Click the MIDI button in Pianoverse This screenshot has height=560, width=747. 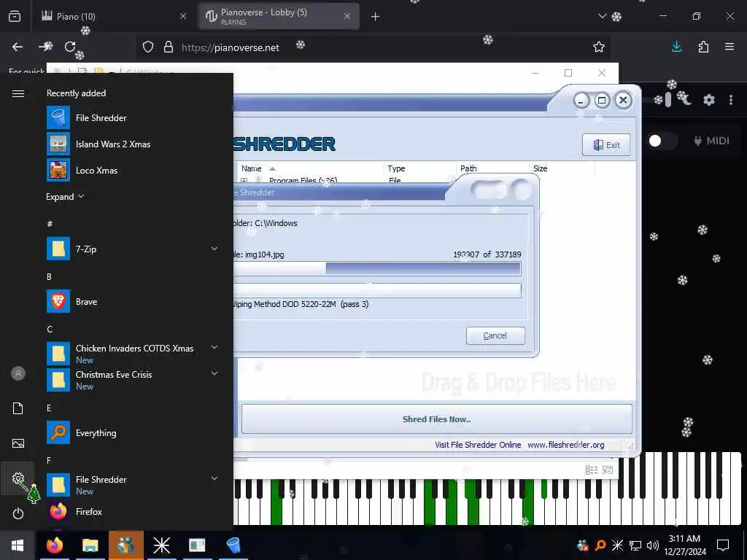click(x=712, y=141)
